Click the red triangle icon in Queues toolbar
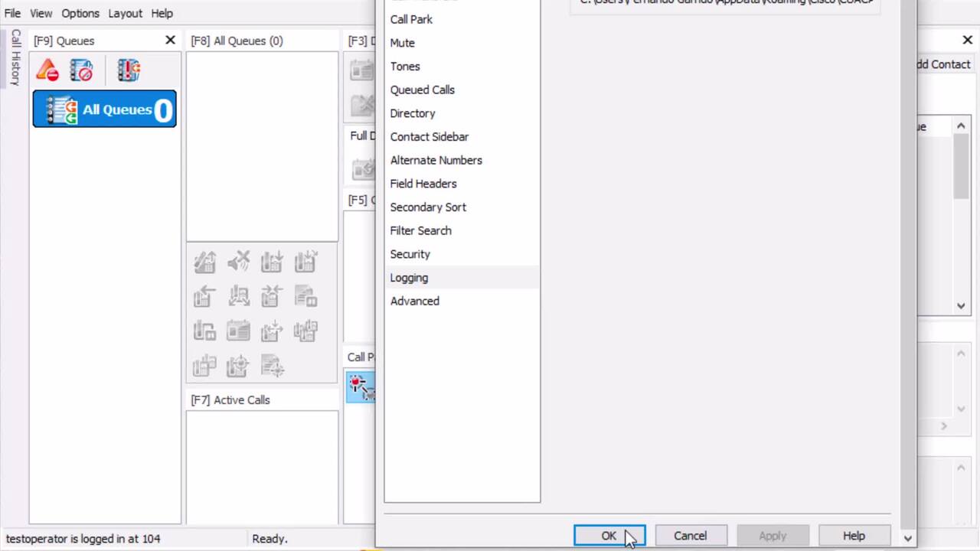980x551 pixels. (47, 70)
